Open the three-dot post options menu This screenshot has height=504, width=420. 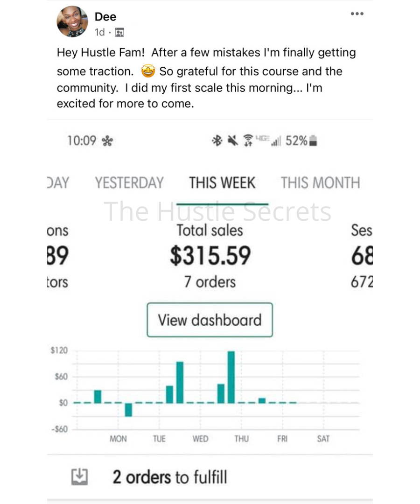coord(357,14)
